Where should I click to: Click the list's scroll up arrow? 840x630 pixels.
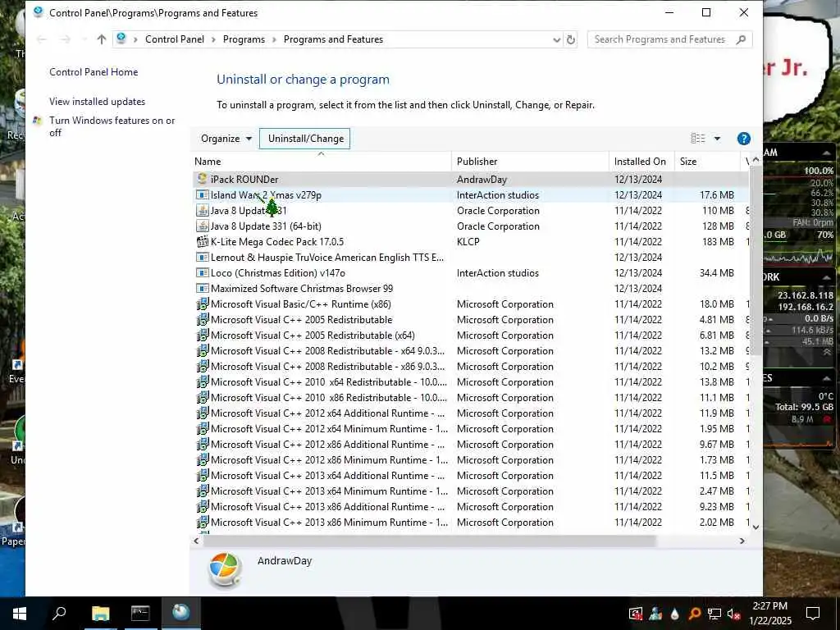point(756,160)
